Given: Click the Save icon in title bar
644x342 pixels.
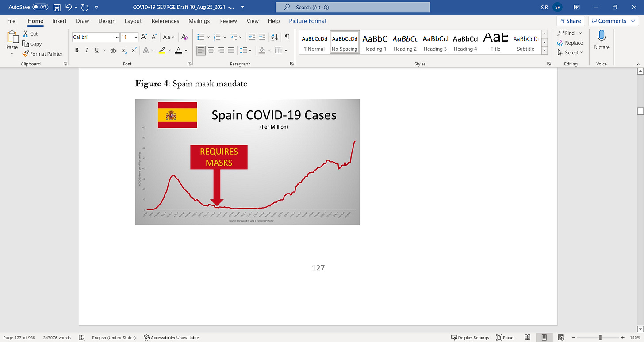Looking at the screenshot, I should (x=57, y=7).
